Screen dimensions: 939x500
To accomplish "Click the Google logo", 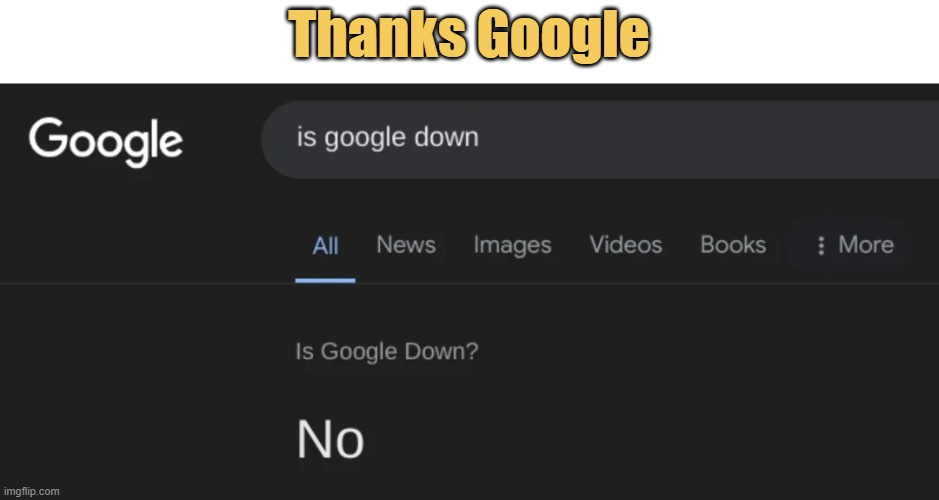I will coord(105,141).
